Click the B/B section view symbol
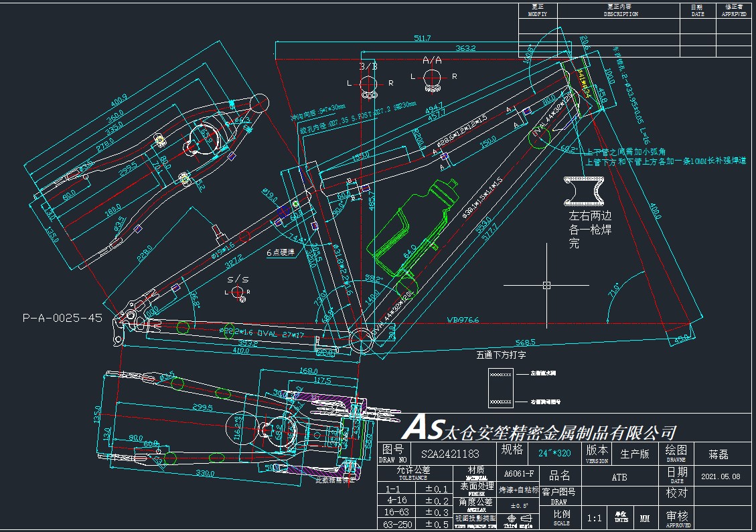The image size is (756, 532). [368, 84]
